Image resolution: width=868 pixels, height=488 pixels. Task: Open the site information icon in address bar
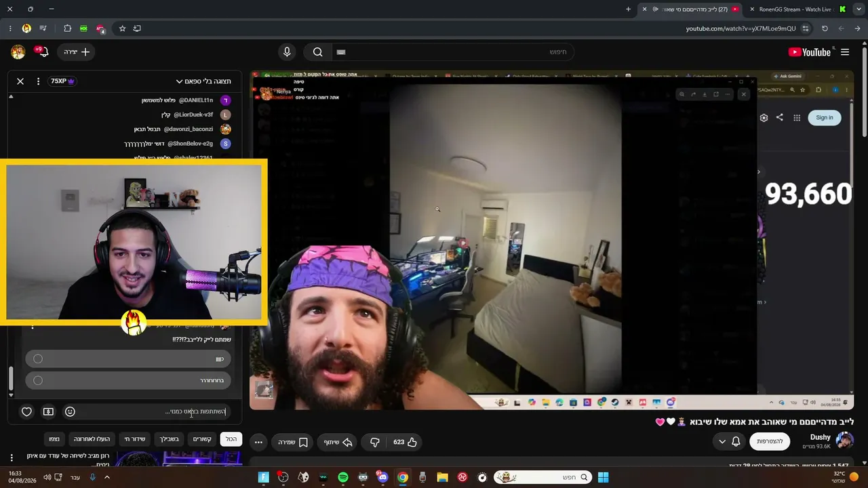pos(806,28)
